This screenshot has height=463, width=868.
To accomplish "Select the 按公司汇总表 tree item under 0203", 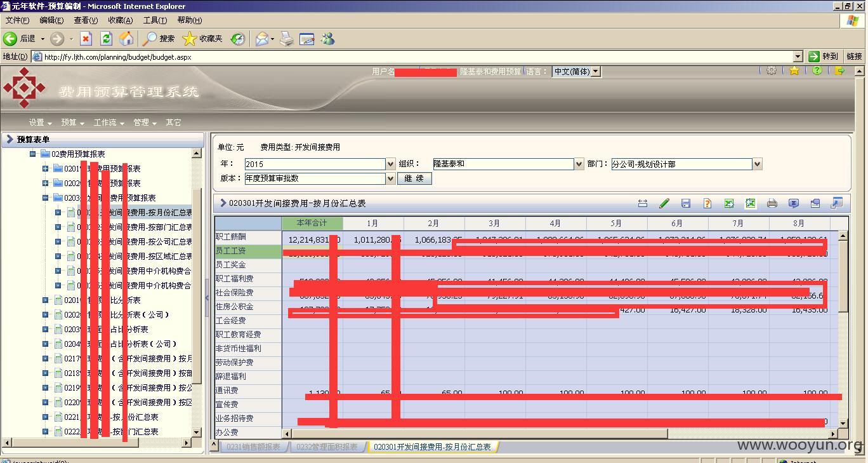I will tap(135, 241).
